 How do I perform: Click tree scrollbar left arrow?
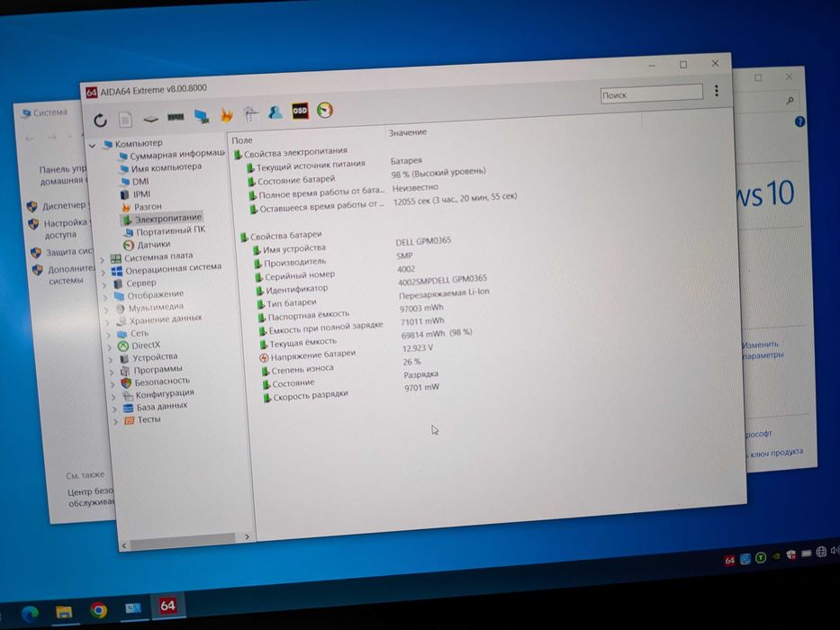(x=124, y=546)
